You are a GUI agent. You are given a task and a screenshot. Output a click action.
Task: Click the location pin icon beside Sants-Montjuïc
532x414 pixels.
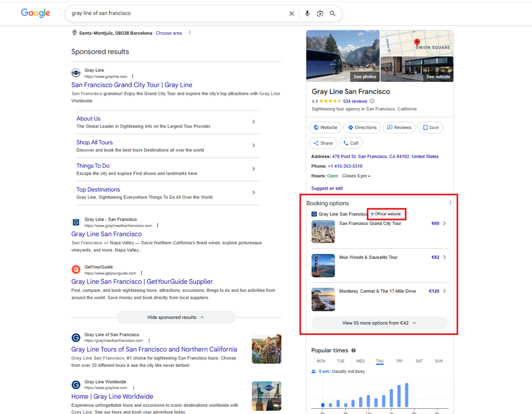coord(74,33)
